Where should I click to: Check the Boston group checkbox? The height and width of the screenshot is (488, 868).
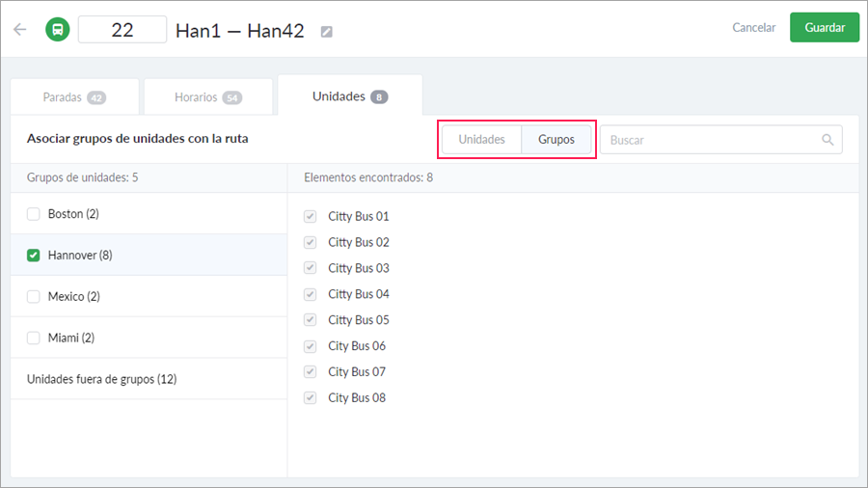click(x=33, y=213)
